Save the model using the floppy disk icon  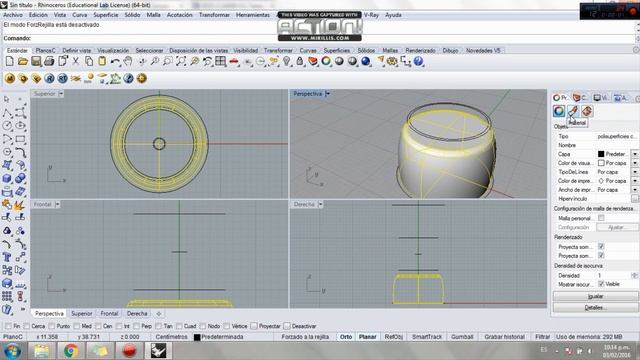(x=36, y=62)
